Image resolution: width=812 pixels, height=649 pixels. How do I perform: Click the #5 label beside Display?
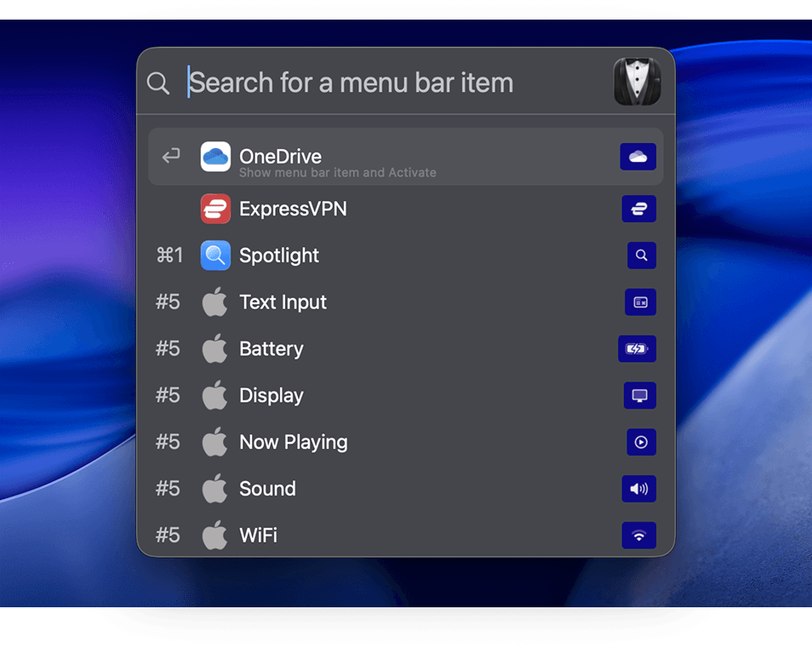click(168, 395)
